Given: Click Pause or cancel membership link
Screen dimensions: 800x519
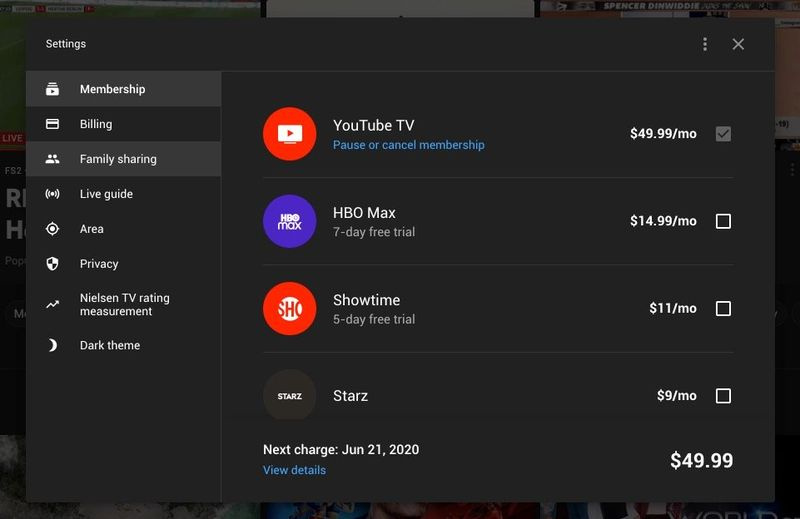Looking at the screenshot, I should pyautogui.click(x=409, y=145).
